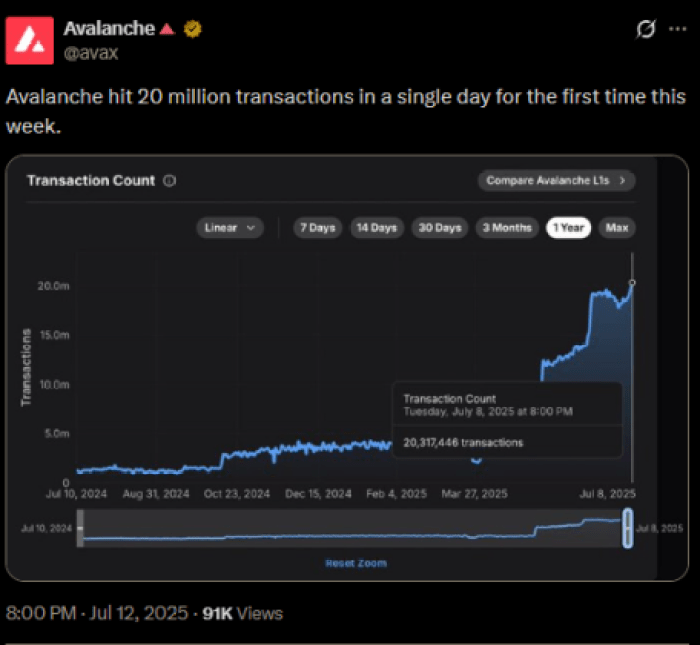Select the 30 Days range
The image size is (700, 645).
click(440, 228)
